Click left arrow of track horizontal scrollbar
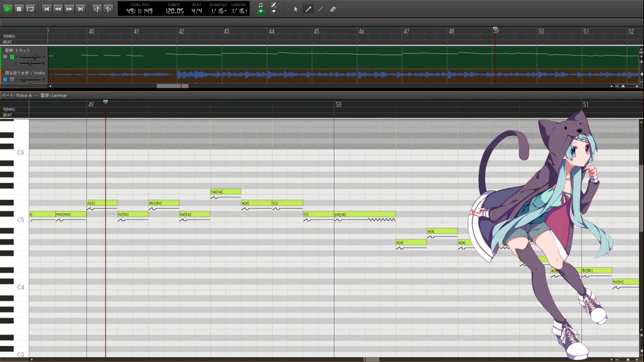Screen dimensions: 644x362 pos(50,86)
